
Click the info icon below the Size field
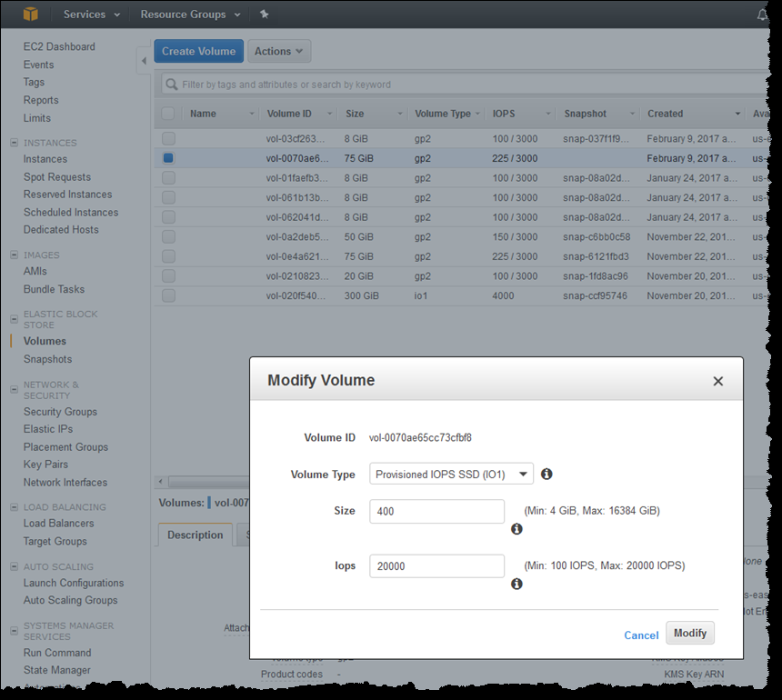516,529
